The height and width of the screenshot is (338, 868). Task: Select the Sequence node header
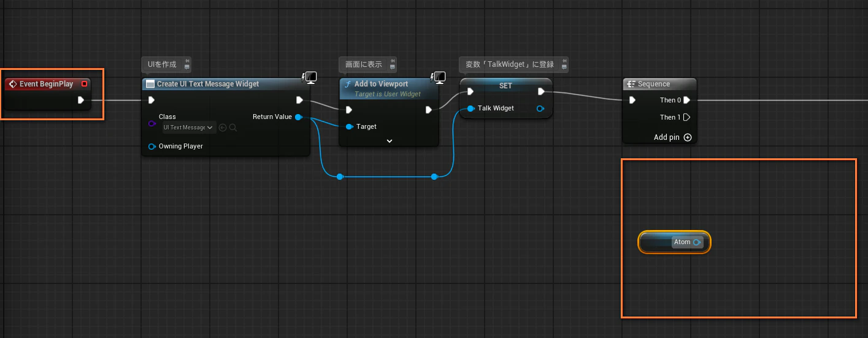(659, 84)
